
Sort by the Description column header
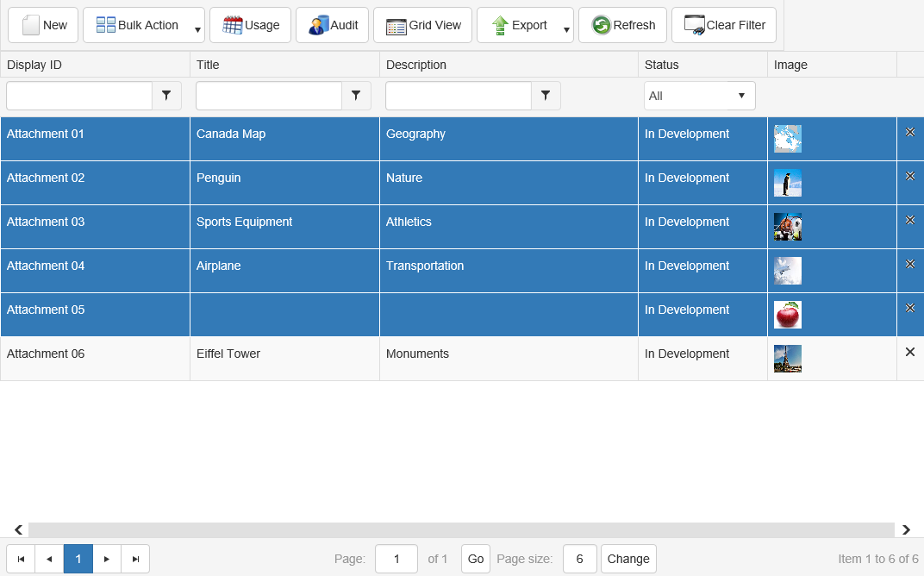(x=416, y=65)
